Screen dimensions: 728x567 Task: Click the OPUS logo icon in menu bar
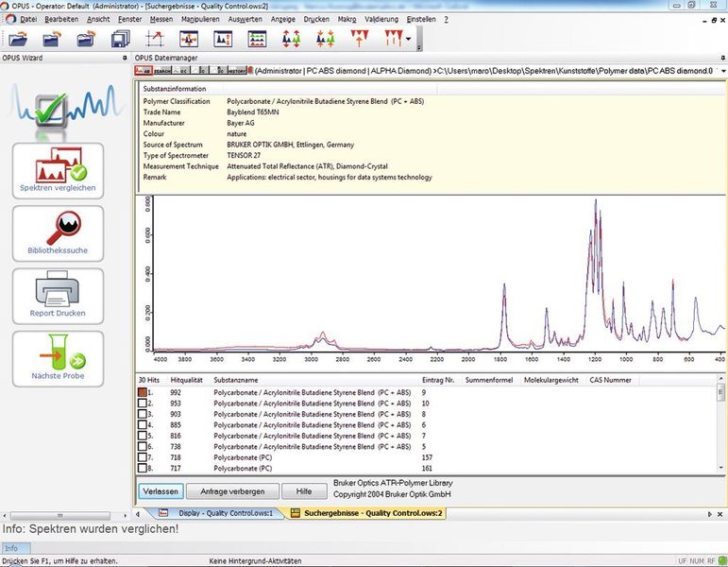[x=10, y=19]
